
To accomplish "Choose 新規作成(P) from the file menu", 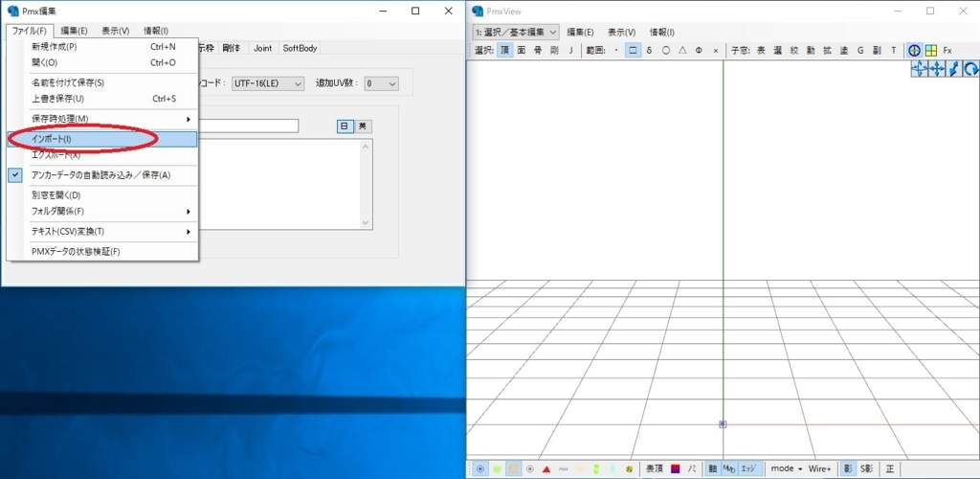I will [102, 46].
